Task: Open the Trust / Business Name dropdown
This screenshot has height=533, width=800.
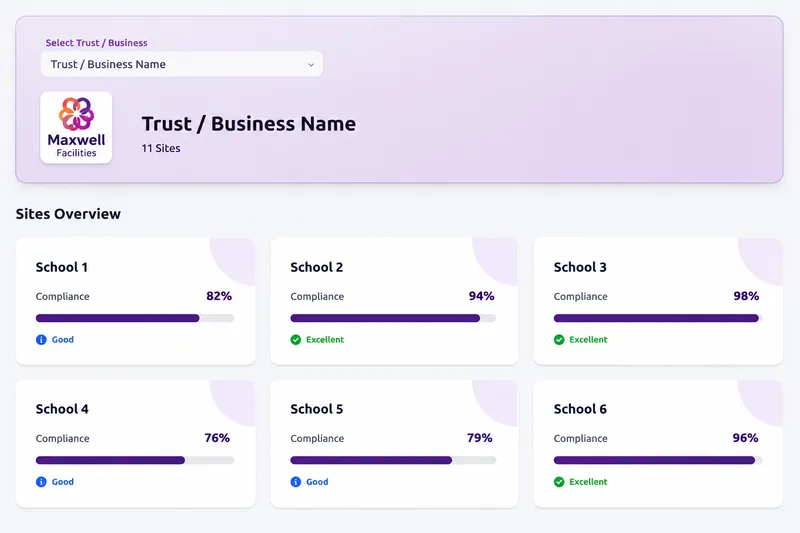Action: (182, 64)
